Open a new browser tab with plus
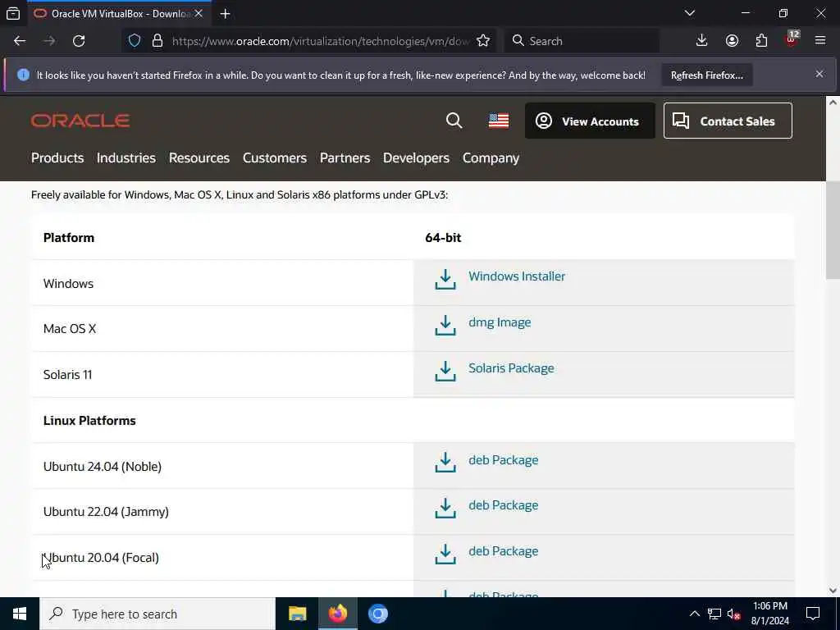Screen dimensions: 840x630 225,14
